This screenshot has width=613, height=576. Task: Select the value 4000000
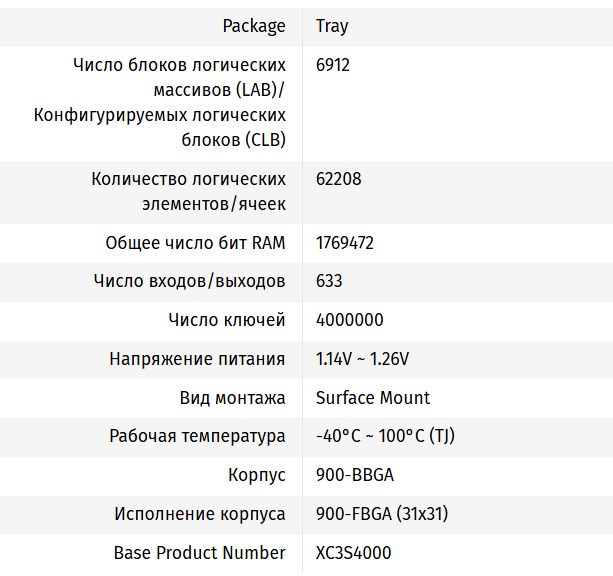pyautogui.click(x=349, y=320)
